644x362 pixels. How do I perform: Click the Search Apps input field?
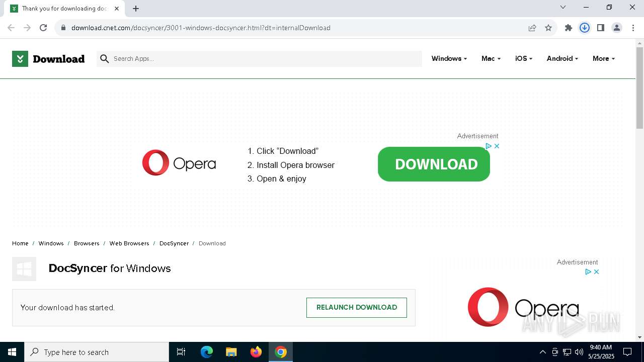tap(259, 59)
